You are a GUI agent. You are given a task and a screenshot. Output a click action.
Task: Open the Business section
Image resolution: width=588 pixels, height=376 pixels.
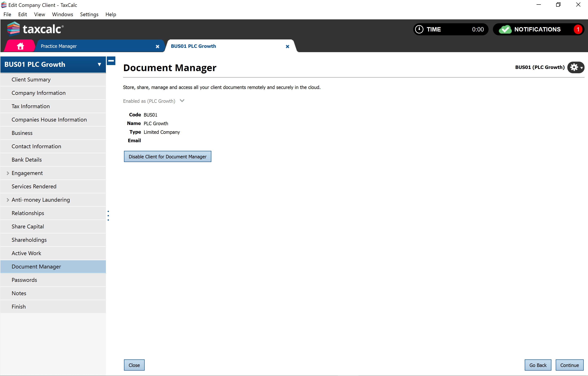click(53, 133)
